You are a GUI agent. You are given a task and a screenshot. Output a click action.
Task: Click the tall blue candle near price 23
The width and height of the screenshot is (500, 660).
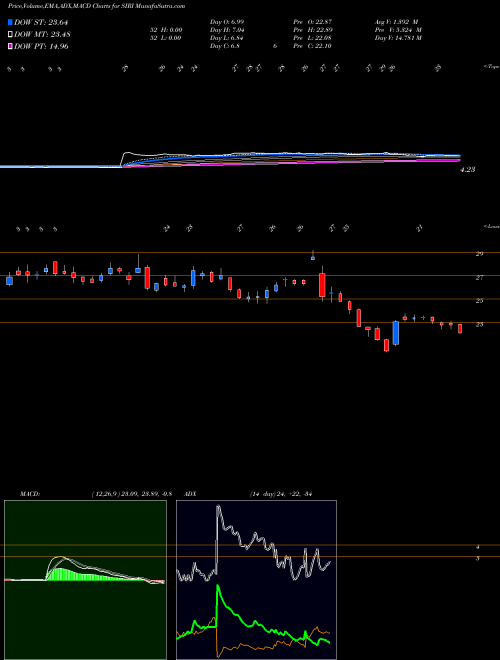pyautogui.click(x=396, y=333)
